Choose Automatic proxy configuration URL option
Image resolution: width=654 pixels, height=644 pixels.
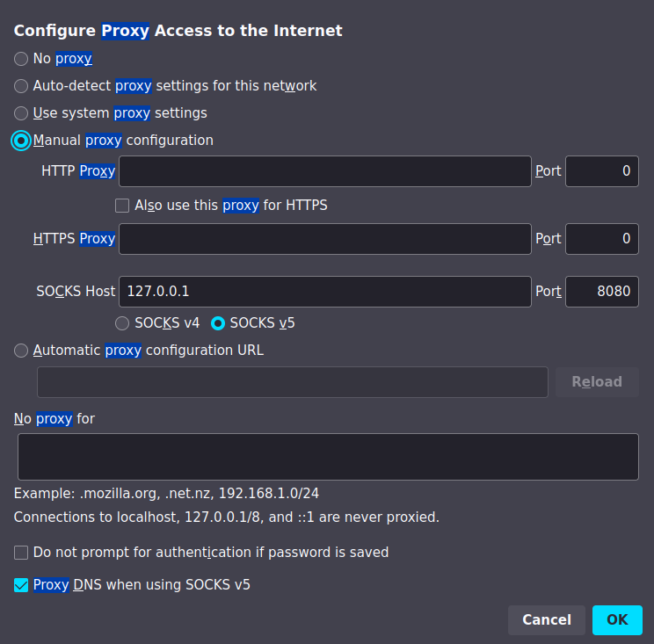coord(21,351)
